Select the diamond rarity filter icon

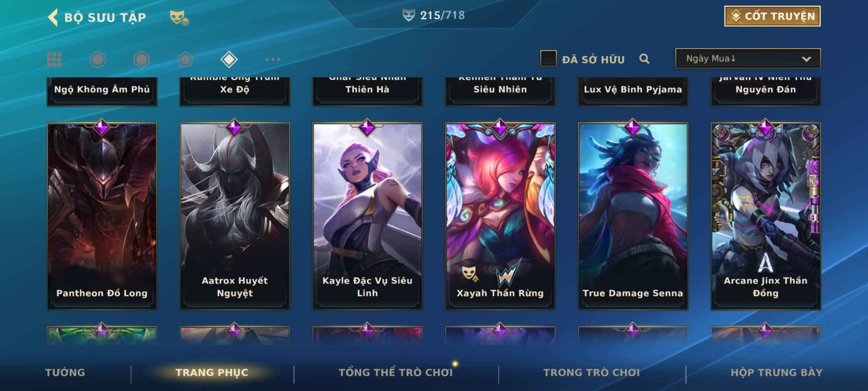pos(229,59)
